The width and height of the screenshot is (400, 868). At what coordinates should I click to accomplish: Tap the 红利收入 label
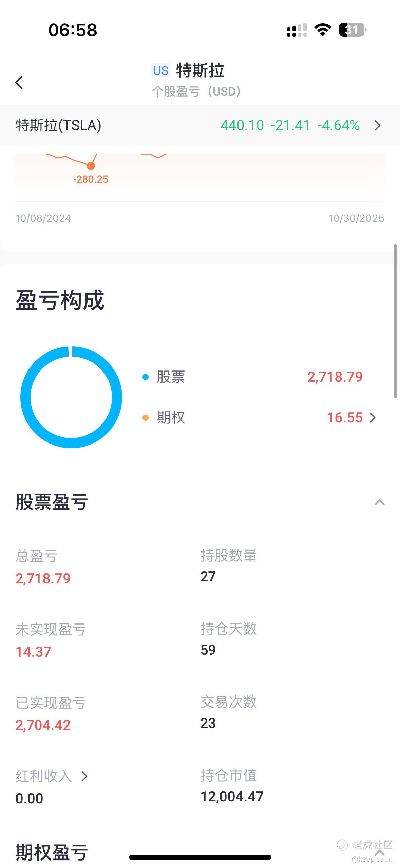pos(44,776)
